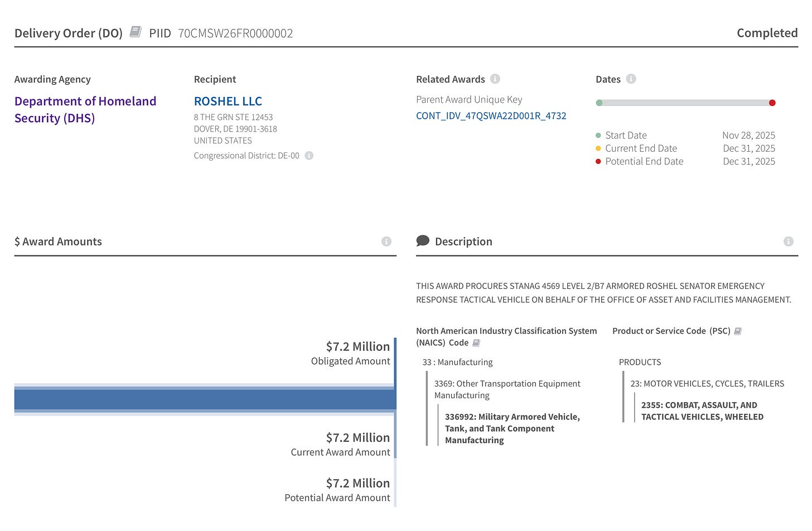812x531 pixels.
Task: Click Start Date value Nov 28, 2025
Action: pyautogui.click(x=748, y=136)
